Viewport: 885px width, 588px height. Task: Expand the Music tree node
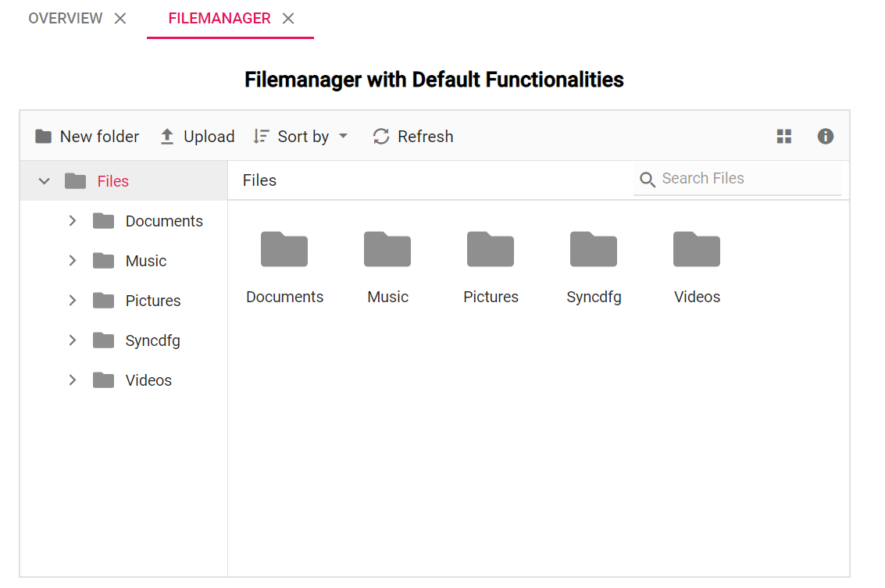pyautogui.click(x=72, y=261)
